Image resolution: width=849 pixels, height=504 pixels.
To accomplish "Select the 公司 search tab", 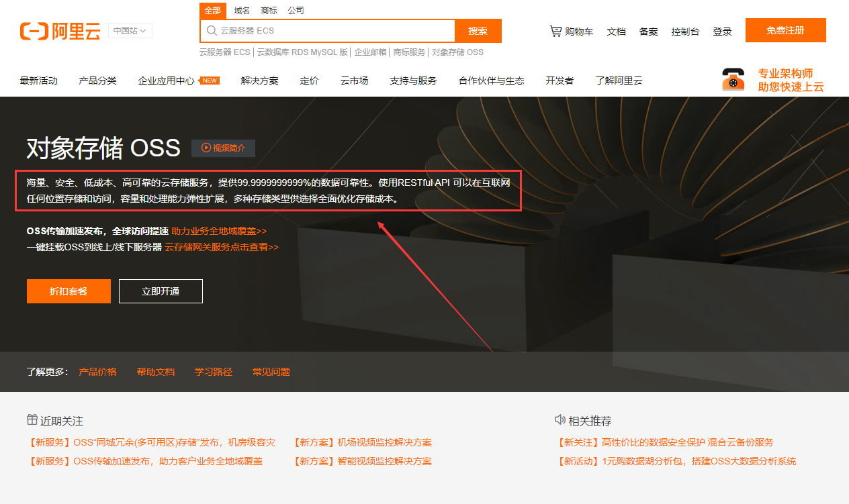I will tap(296, 11).
